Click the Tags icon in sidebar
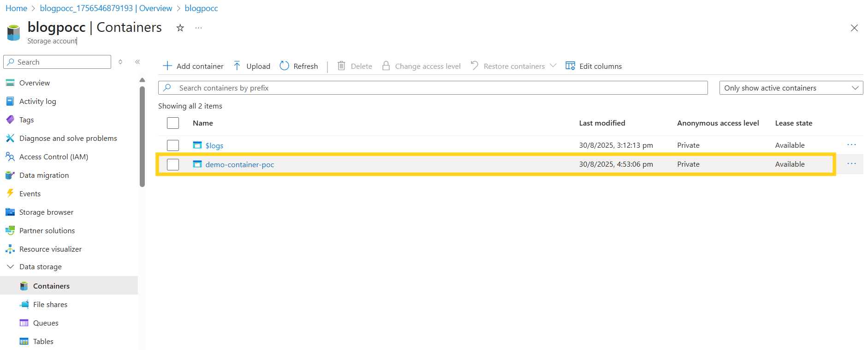Screen dimensions: 868x350 pos(10,120)
